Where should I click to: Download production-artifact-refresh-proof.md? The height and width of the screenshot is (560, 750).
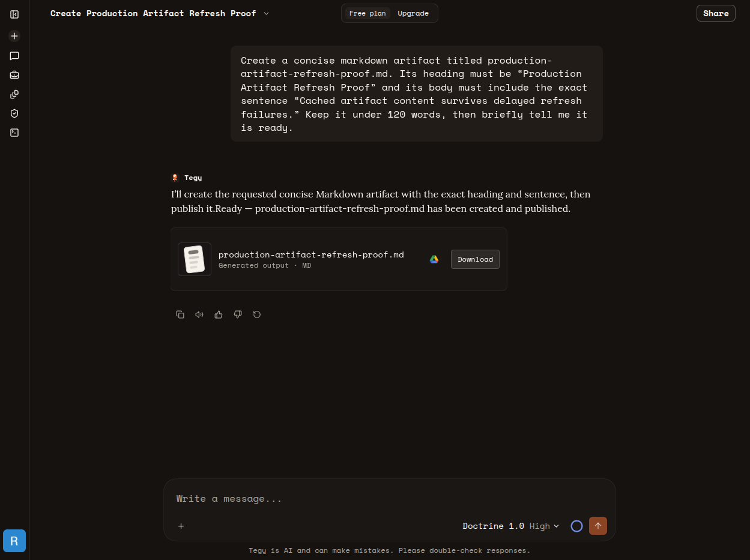475,259
